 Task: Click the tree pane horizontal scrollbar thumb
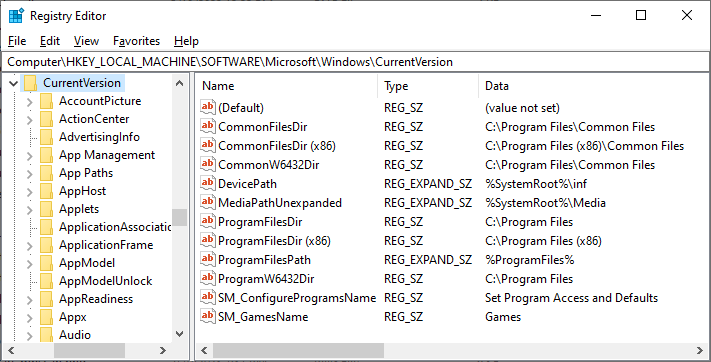[x=89, y=350]
